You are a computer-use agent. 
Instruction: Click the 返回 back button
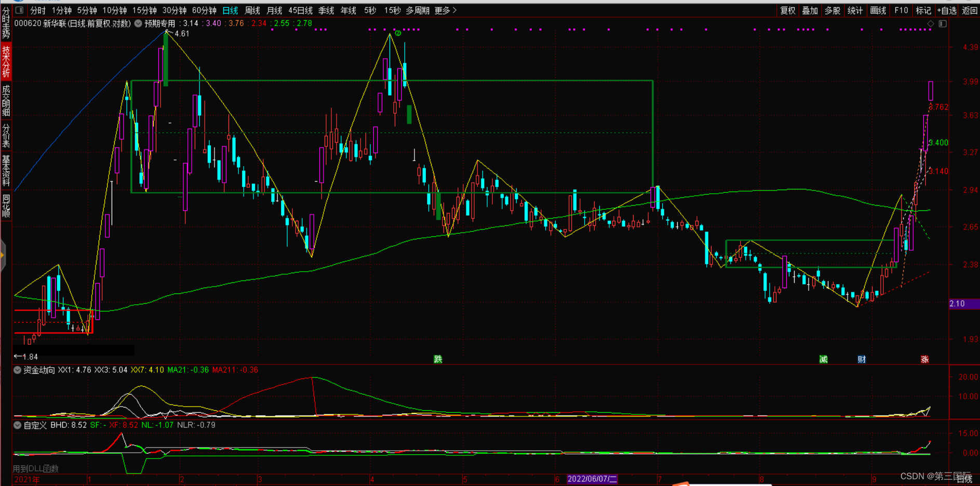click(x=970, y=10)
